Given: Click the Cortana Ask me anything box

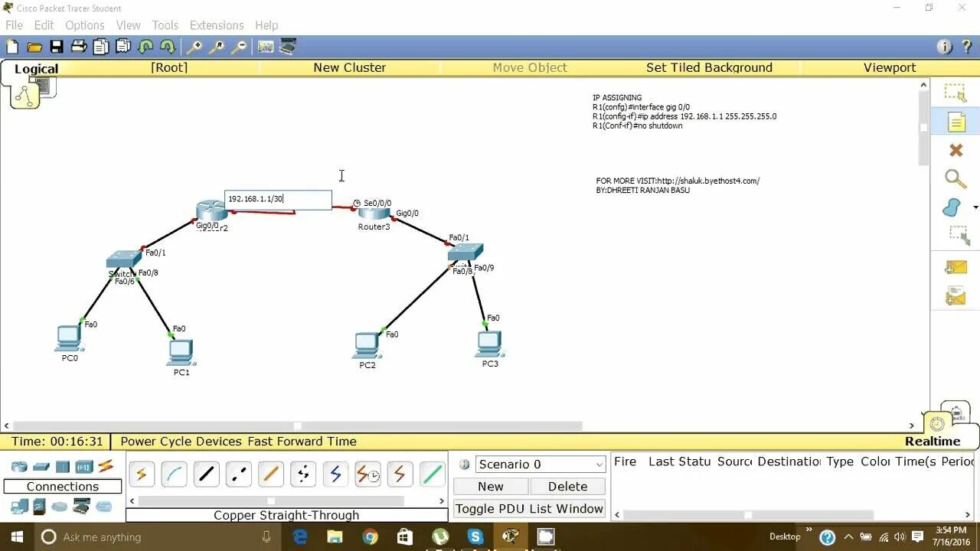Looking at the screenshot, I should (157, 537).
